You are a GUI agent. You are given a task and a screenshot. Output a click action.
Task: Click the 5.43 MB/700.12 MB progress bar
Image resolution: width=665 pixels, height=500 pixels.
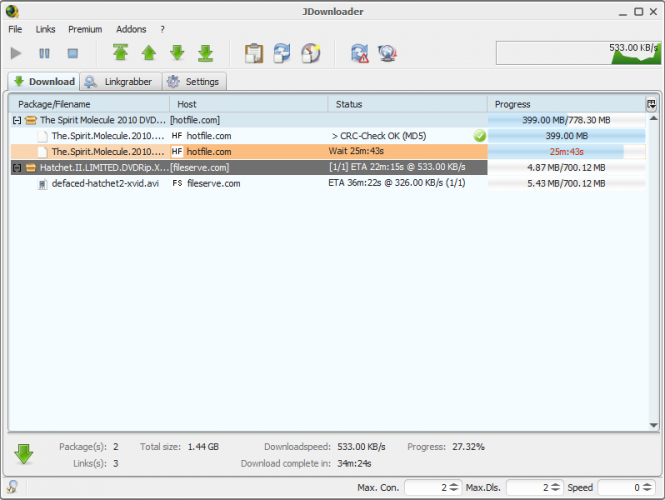[566, 184]
